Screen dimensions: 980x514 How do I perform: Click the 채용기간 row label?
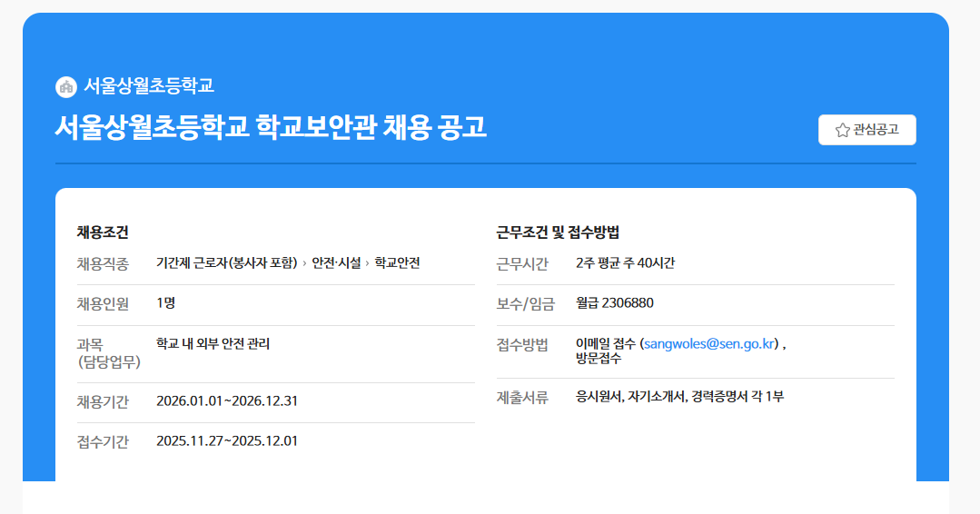(x=103, y=401)
